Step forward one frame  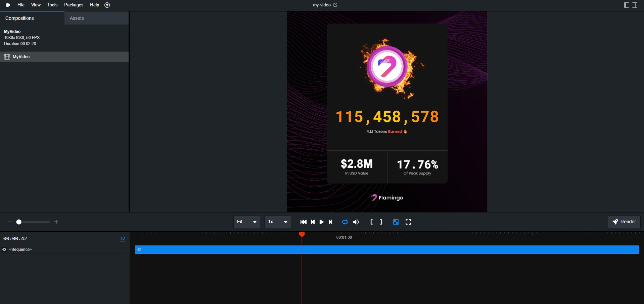[330, 222]
